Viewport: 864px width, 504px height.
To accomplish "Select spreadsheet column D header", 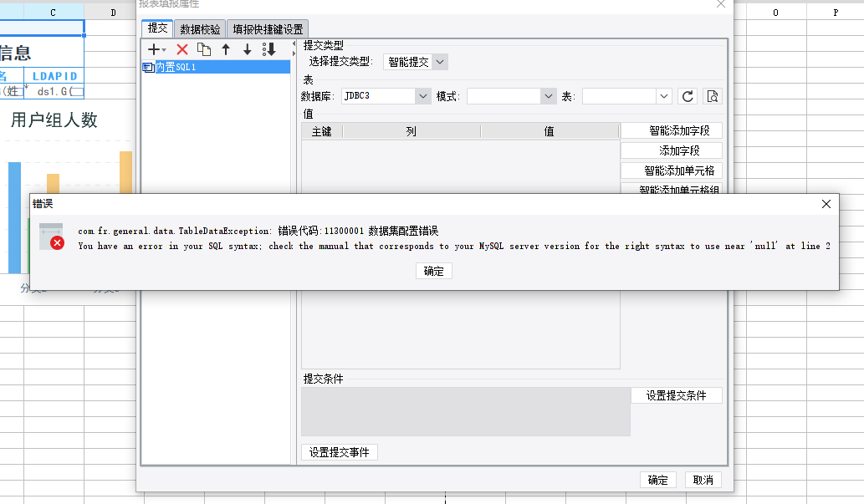I will (114, 12).
